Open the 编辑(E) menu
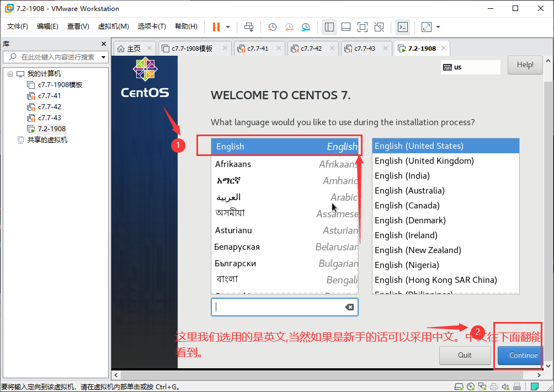The width and height of the screenshot is (554, 392). (47, 26)
